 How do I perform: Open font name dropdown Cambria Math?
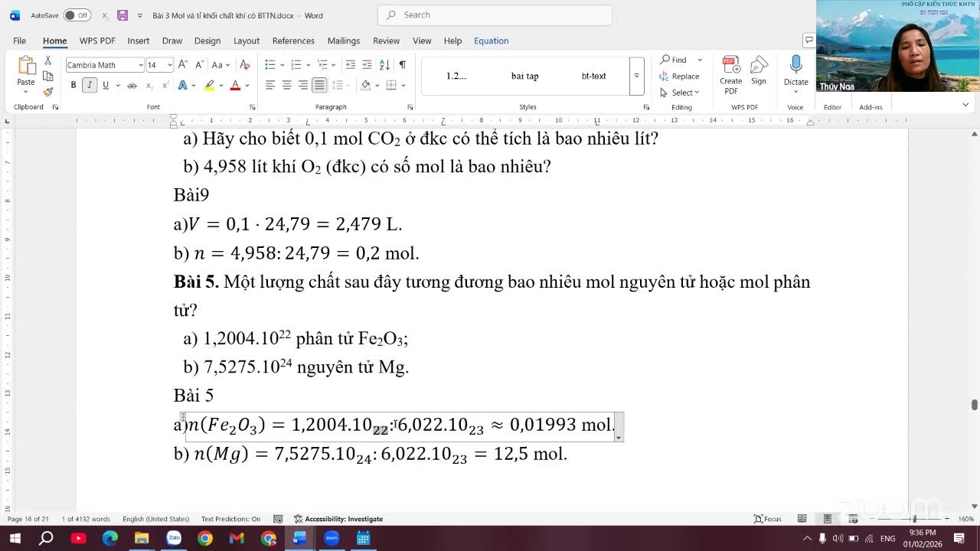140,65
